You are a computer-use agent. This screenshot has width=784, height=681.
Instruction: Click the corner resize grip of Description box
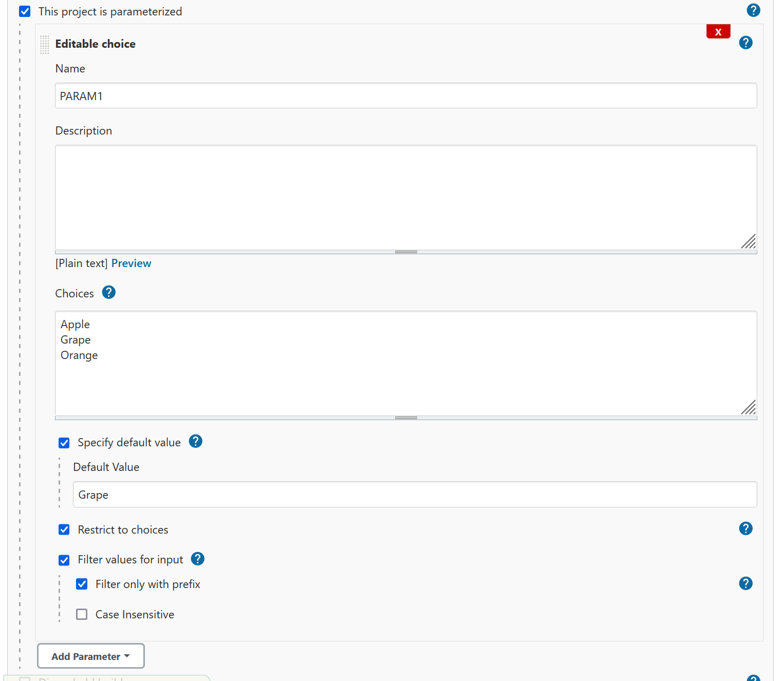coord(749,241)
